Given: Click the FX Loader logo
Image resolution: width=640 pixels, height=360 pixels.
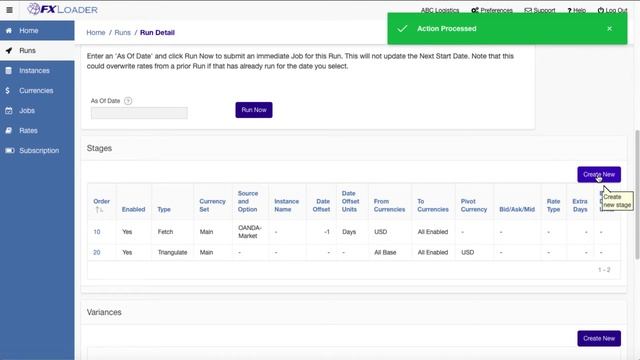Looking at the screenshot, I should (62, 9).
